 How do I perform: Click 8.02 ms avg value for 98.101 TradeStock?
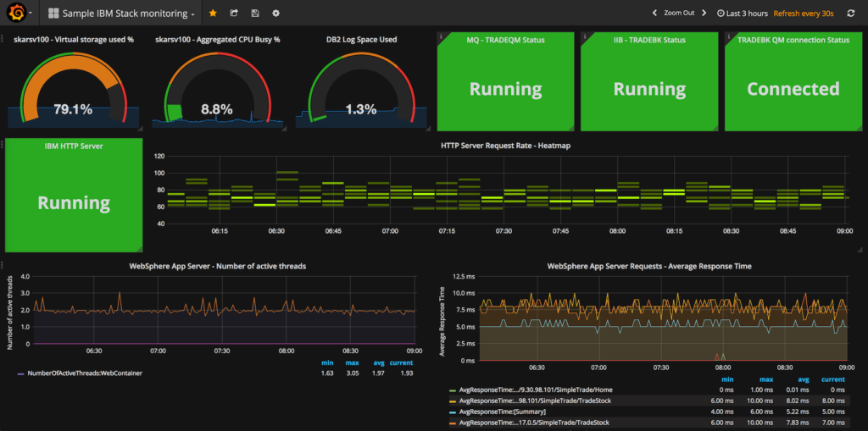[798, 401]
